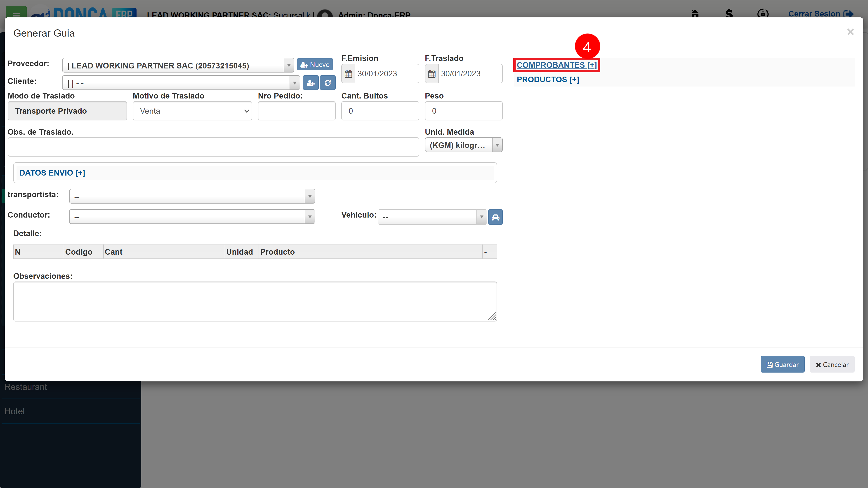
Task: Click Producto column header
Action: pyautogui.click(x=371, y=252)
